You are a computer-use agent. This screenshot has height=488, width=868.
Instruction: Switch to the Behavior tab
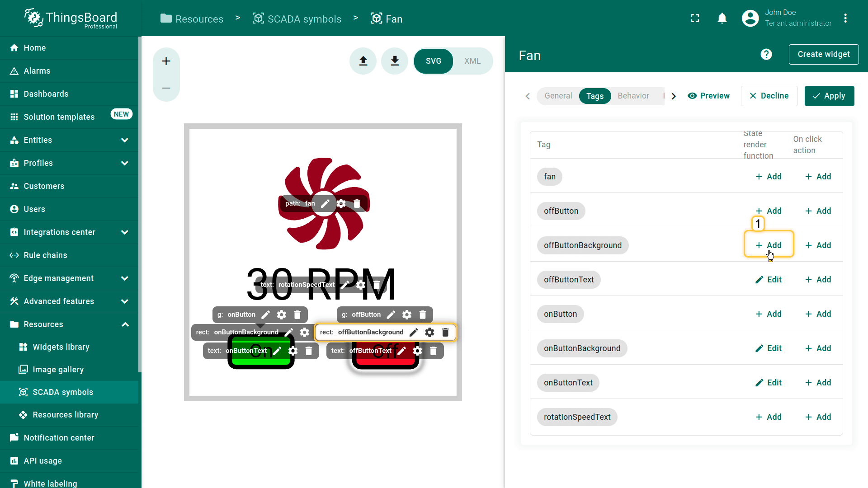point(633,96)
